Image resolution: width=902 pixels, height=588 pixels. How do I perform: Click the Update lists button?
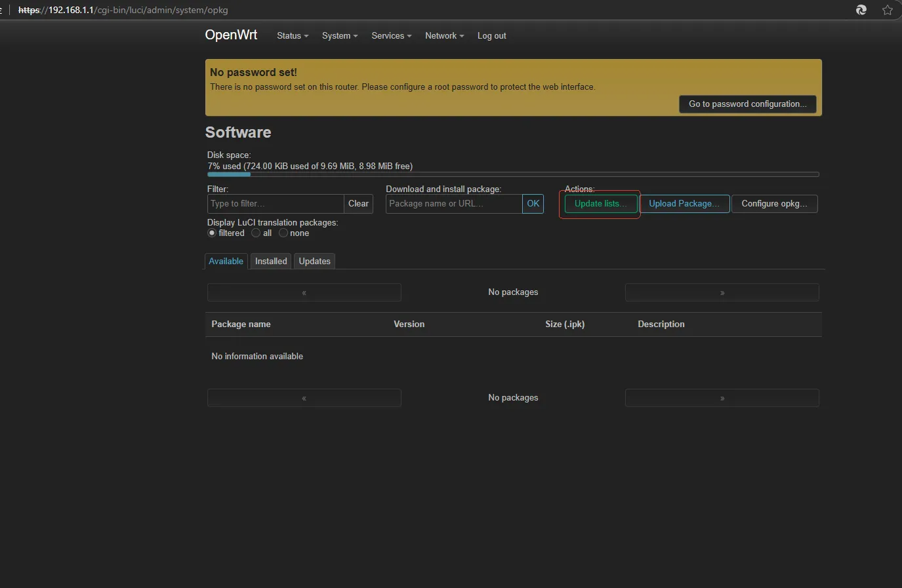[601, 204]
